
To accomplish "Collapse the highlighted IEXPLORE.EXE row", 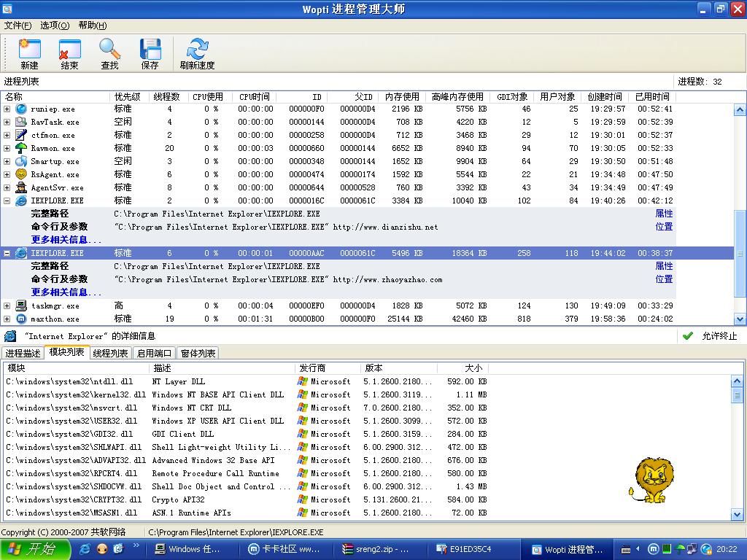I will (7, 253).
